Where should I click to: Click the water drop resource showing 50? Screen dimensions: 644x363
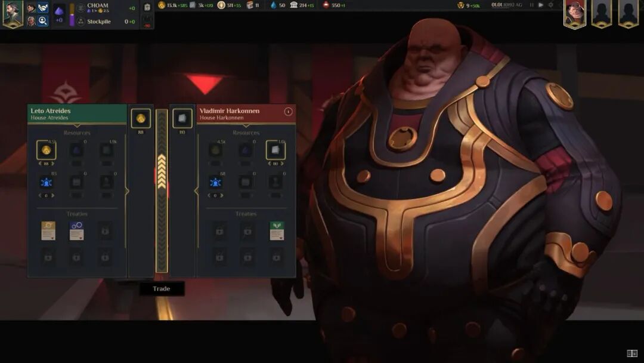[278, 5]
